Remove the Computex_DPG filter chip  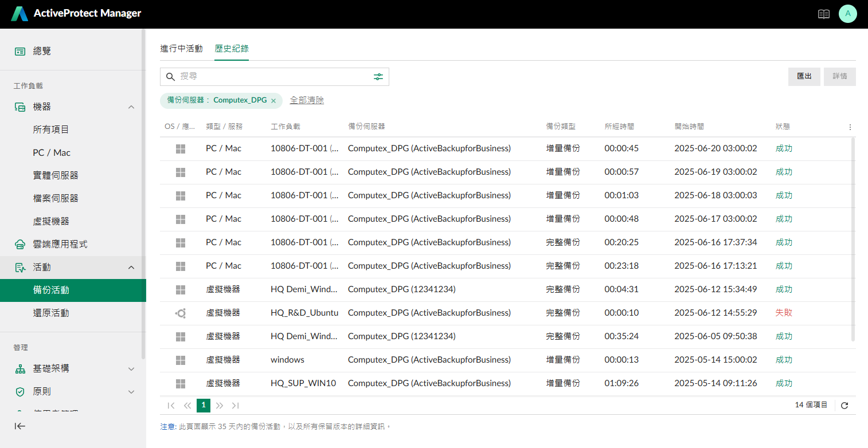pyautogui.click(x=273, y=100)
